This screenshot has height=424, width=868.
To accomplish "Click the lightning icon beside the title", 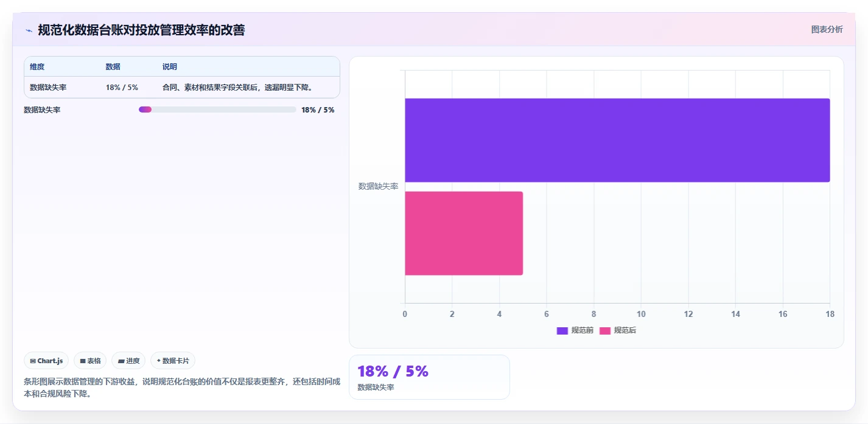I will (x=29, y=30).
